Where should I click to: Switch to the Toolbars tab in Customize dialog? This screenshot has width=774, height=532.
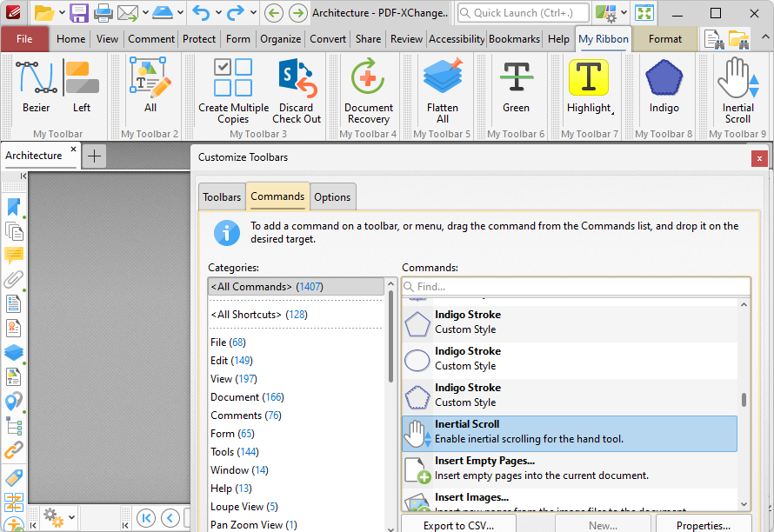[x=222, y=197]
